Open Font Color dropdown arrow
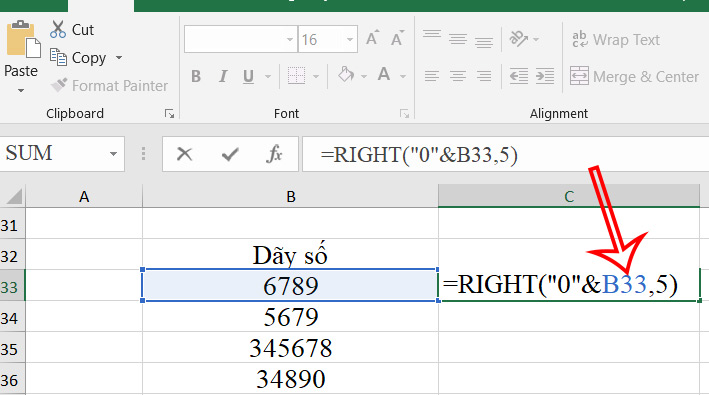The height and width of the screenshot is (395, 709). click(403, 76)
